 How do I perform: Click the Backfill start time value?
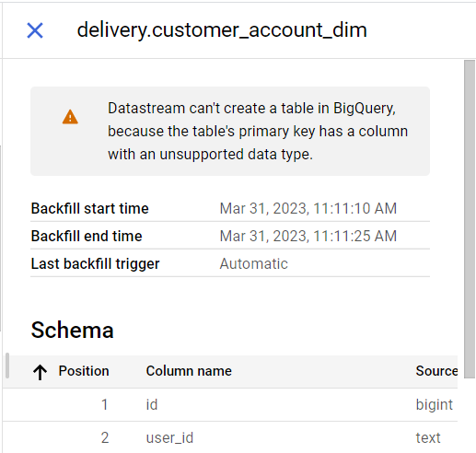tap(308, 208)
